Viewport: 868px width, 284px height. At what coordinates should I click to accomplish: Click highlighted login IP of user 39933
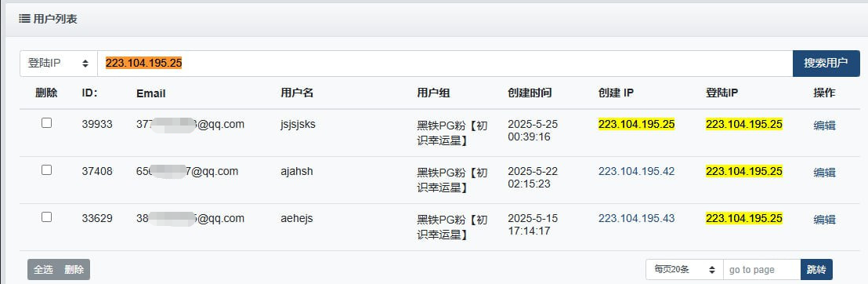point(744,124)
